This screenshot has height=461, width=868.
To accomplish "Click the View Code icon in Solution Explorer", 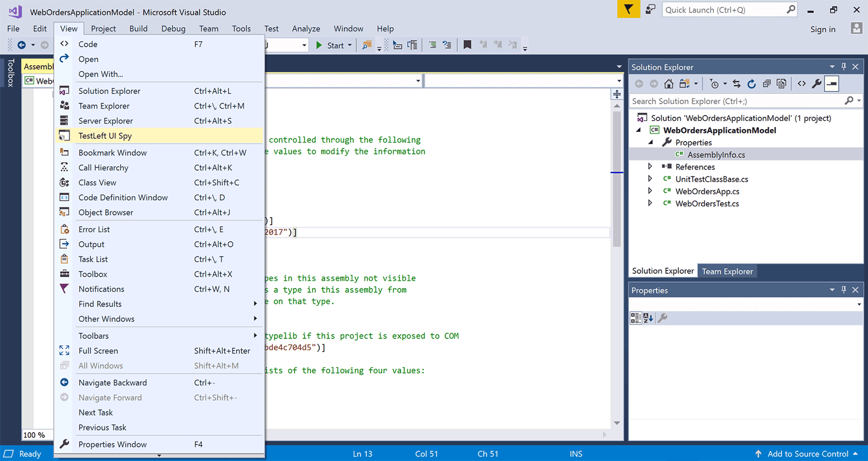I will tap(802, 84).
